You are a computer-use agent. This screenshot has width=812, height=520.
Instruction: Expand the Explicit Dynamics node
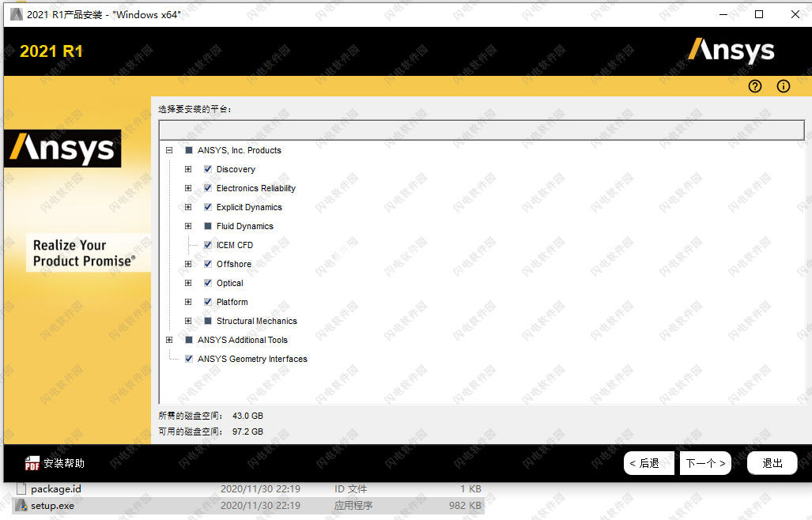(x=188, y=207)
